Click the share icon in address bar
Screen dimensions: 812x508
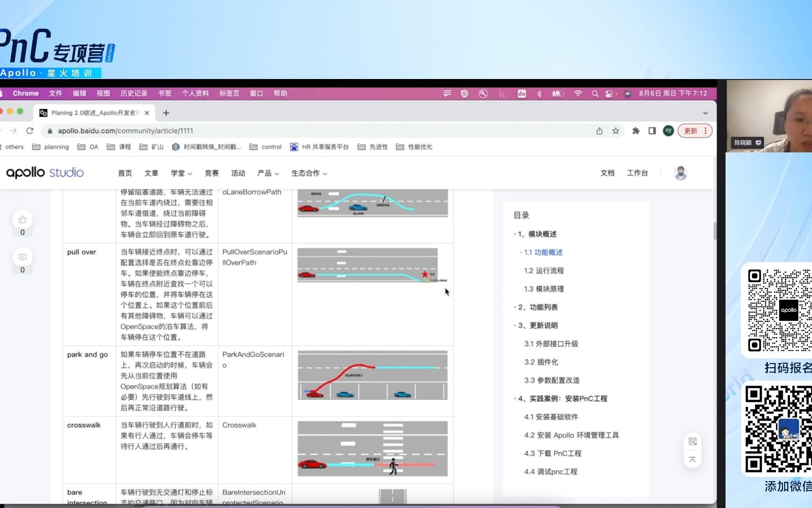[x=599, y=131]
